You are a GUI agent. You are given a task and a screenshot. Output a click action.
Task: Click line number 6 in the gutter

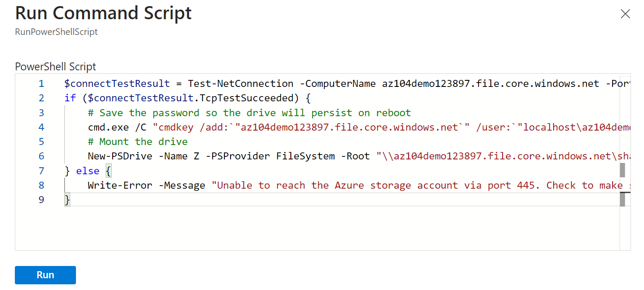(41, 156)
